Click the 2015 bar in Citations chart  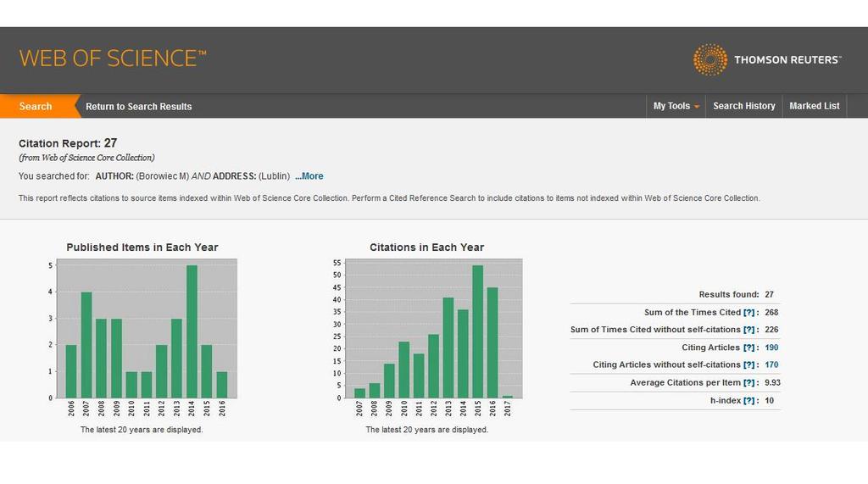478,331
